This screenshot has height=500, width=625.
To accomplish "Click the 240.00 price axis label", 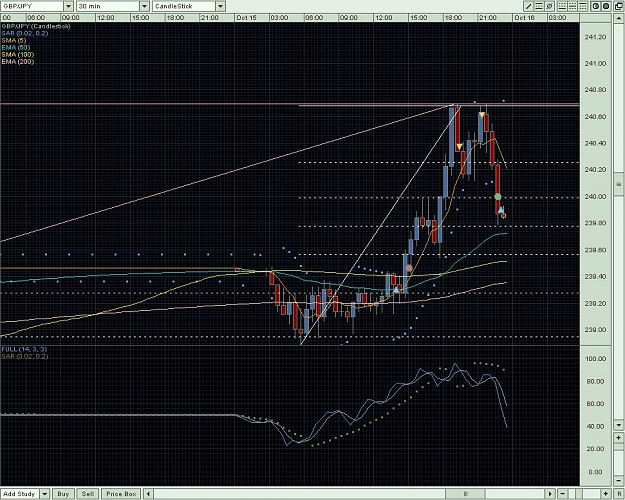I will tap(595, 197).
